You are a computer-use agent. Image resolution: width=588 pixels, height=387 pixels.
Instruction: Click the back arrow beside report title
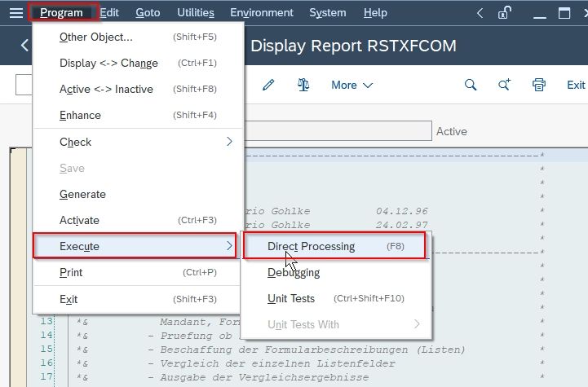click(x=24, y=46)
